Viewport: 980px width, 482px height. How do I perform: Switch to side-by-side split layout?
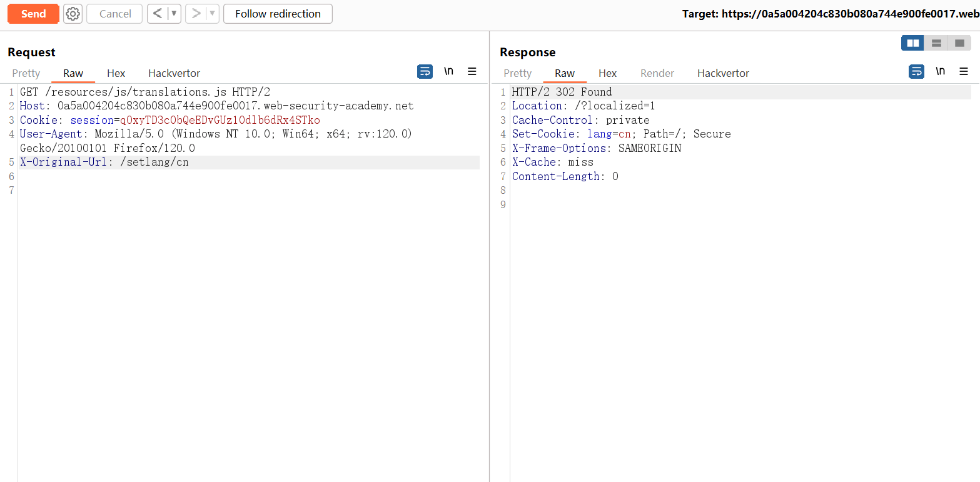click(913, 43)
